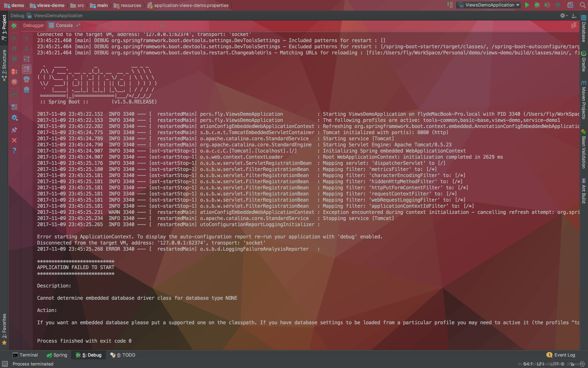Click the camera thread dump icon
588x368 pixels.
point(14,95)
